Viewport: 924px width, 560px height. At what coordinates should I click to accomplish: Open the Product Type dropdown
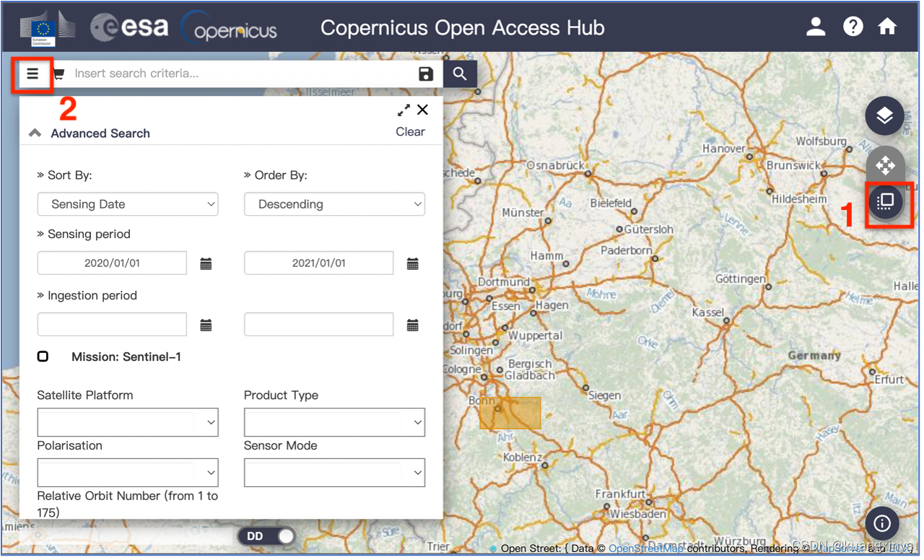coord(334,422)
